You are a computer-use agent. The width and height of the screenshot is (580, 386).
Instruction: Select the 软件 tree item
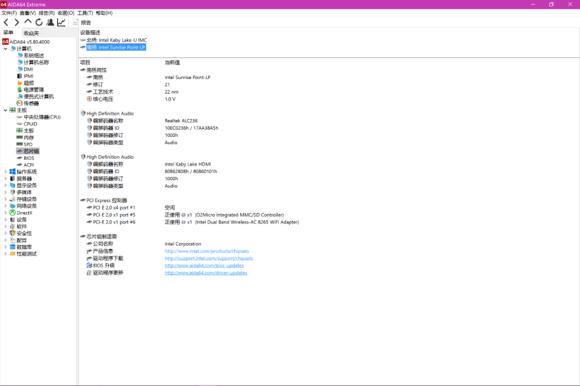[x=21, y=226]
